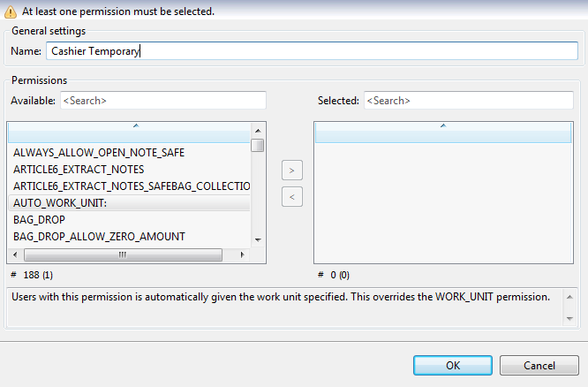Select ALWAYS_ALLOW_OPEN_NOTE_SAFE permission
Image resolution: width=588 pixels, height=387 pixels.
click(x=99, y=153)
